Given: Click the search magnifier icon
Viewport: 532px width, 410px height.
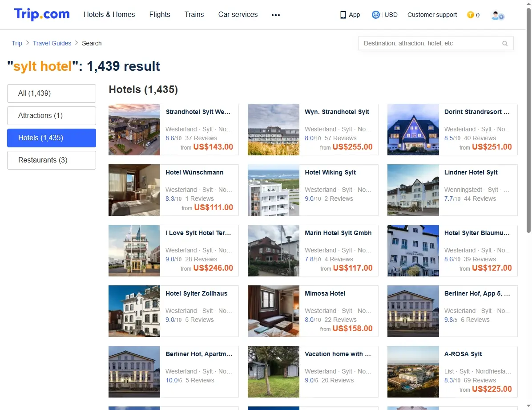Looking at the screenshot, I should (x=505, y=44).
